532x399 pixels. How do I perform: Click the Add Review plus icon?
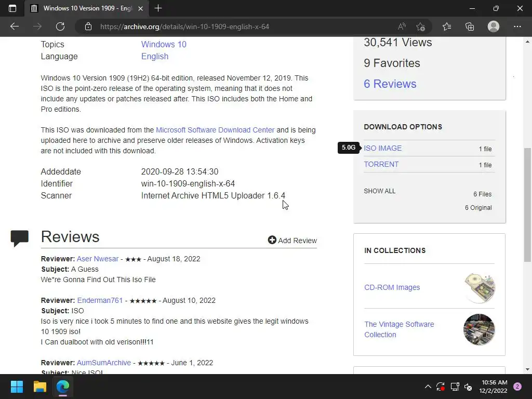point(272,240)
